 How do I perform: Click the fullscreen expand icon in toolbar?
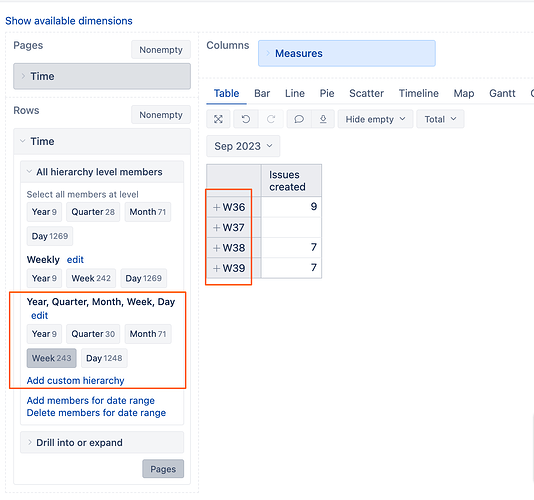coord(218,119)
